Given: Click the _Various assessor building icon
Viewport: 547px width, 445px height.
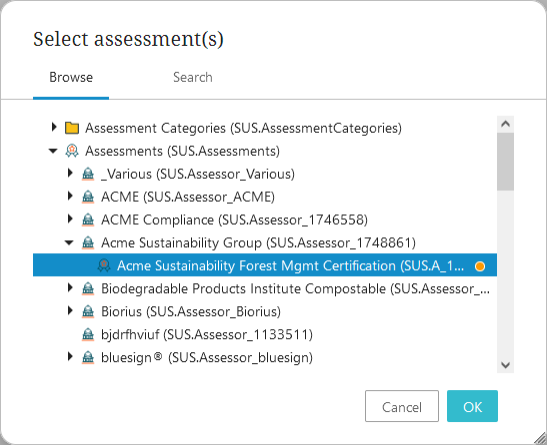Looking at the screenshot, I should pyautogui.click(x=88, y=174).
